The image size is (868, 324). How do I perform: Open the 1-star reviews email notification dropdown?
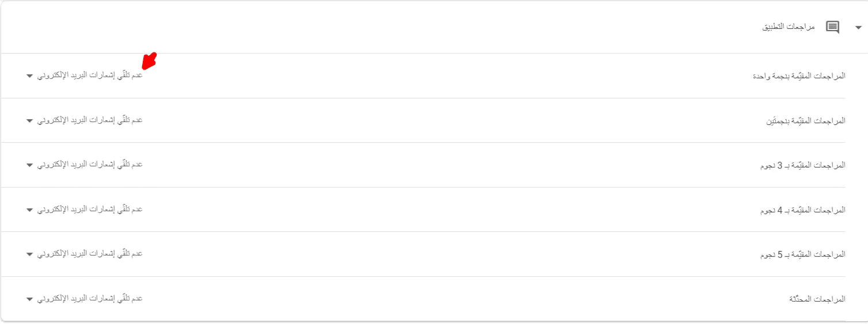(x=90, y=75)
